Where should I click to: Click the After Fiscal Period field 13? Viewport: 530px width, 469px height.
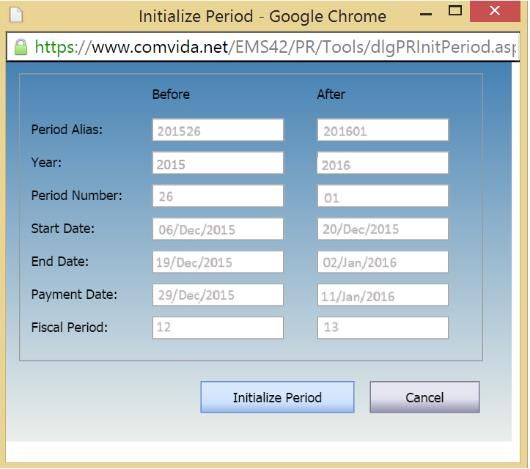(x=383, y=327)
